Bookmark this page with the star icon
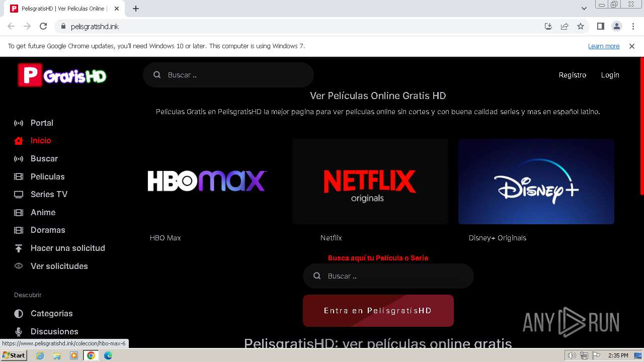Viewport: 644px width, 362px height. [x=581, y=26]
